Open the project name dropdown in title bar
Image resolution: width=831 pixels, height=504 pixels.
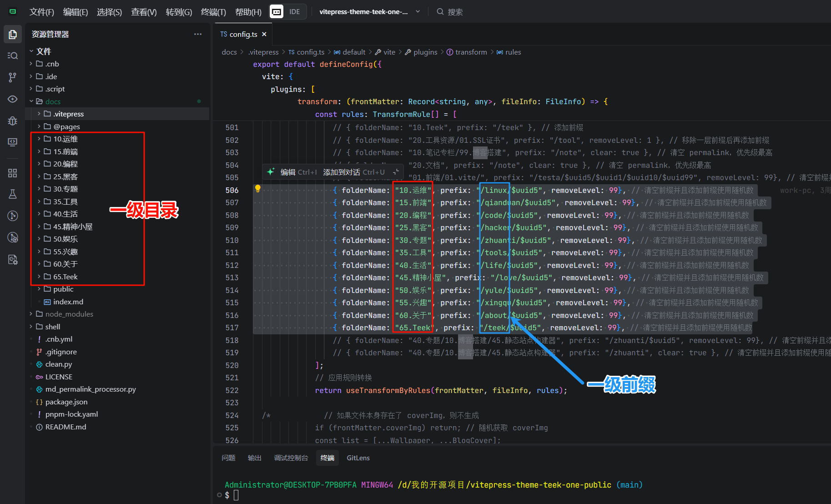[x=369, y=12]
